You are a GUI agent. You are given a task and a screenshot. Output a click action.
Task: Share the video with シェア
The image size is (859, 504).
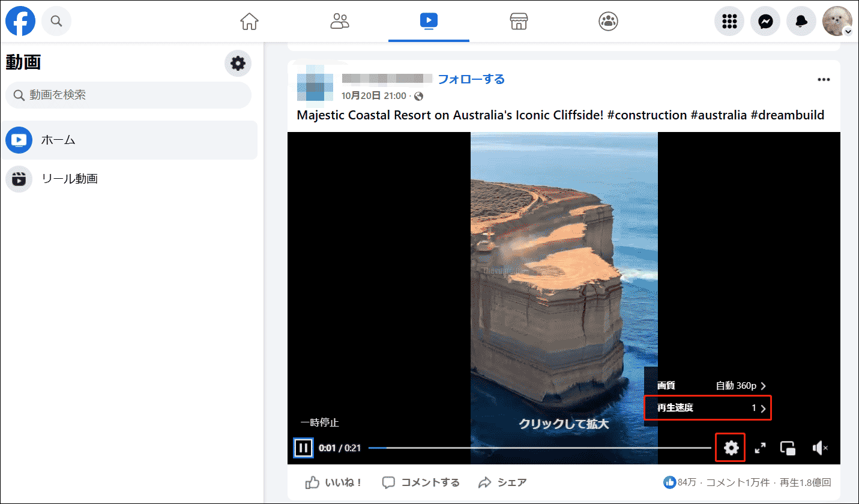click(502, 482)
